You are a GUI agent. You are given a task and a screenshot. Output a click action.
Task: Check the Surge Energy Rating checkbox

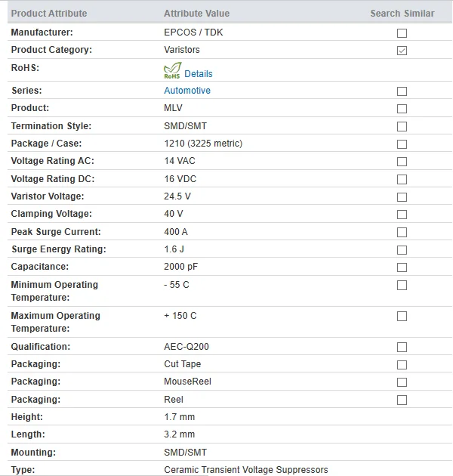click(402, 250)
